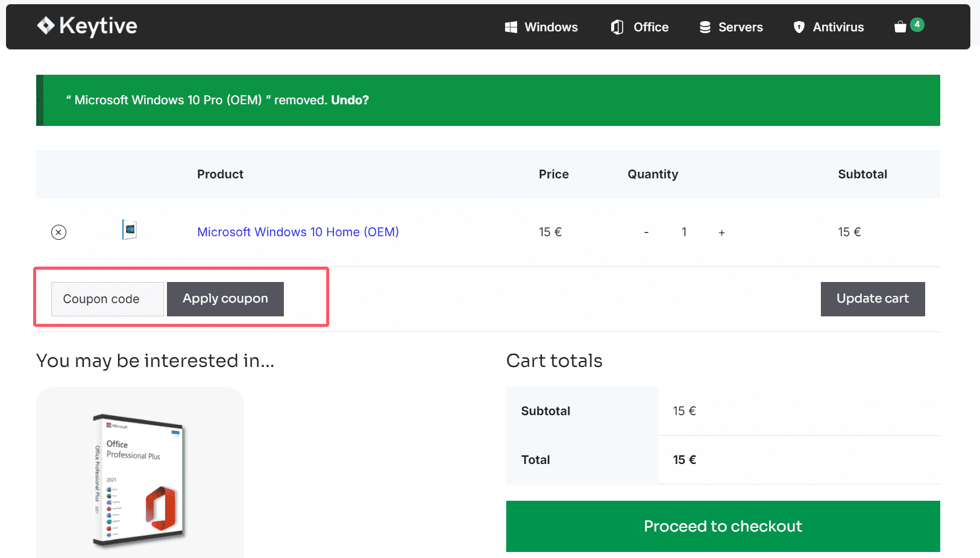Click Update cart button

click(873, 299)
